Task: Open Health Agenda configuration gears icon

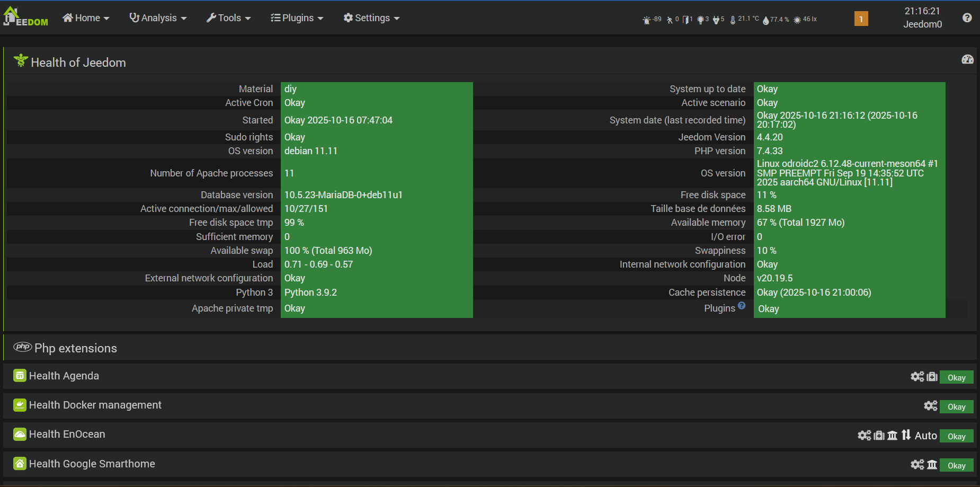Action: [917, 377]
